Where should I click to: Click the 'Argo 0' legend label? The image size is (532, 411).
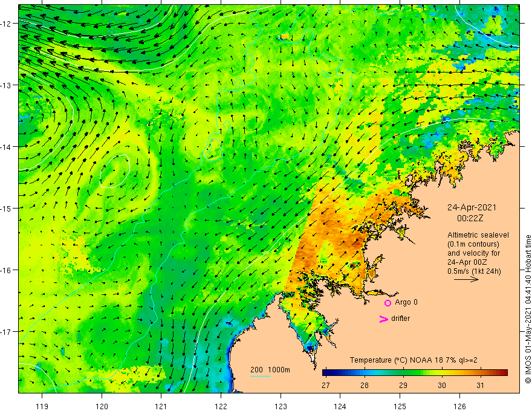point(406,302)
